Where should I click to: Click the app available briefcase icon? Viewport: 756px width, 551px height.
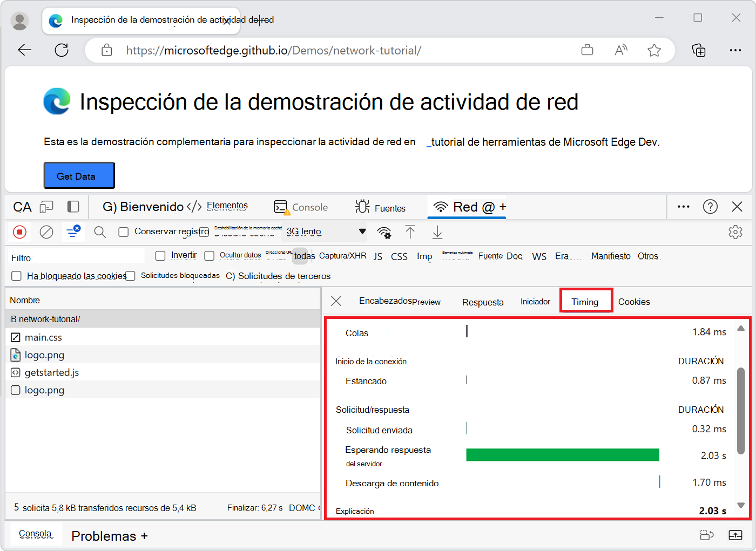coord(587,50)
